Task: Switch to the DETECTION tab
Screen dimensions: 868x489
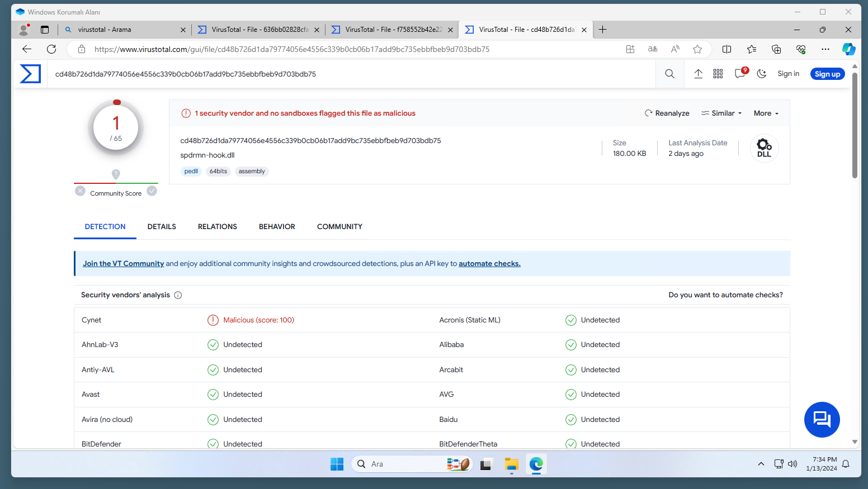Action: [x=105, y=227]
